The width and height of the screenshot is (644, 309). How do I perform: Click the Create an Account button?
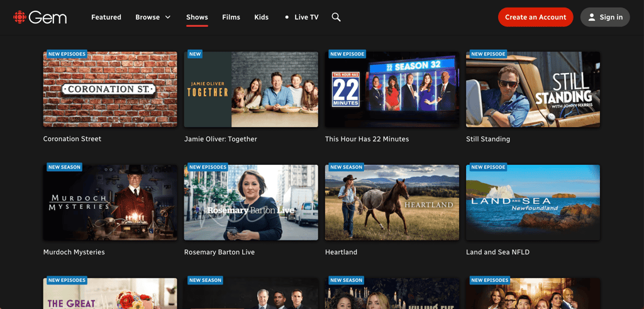536,17
